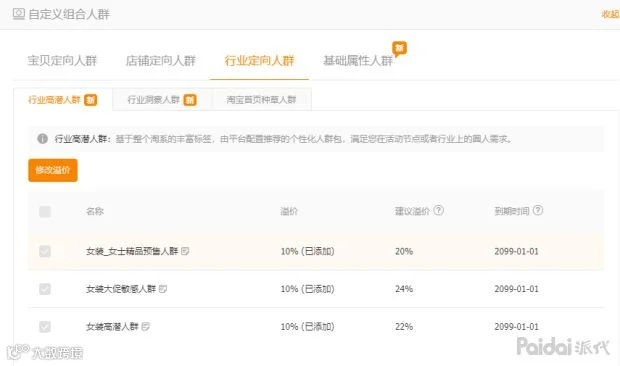The width and height of the screenshot is (620, 366).
Task: Click the orange 修改溢价 button
Action: (53, 170)
